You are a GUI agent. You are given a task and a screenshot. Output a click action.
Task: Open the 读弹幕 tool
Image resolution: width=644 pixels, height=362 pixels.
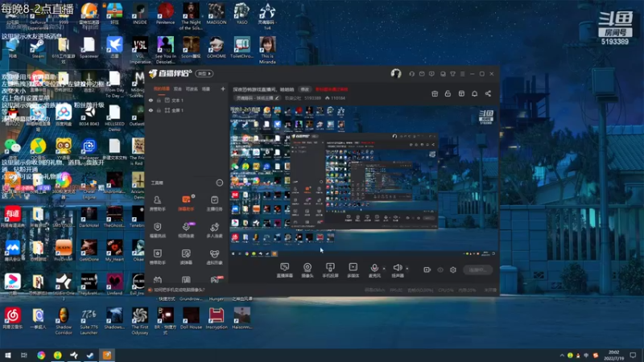coord(186,257)
